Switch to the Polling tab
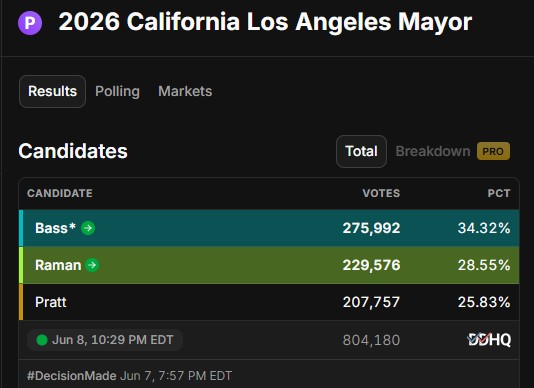Viewport: 534px width, 388px height. pyautogui.click(x=117, y=91)
